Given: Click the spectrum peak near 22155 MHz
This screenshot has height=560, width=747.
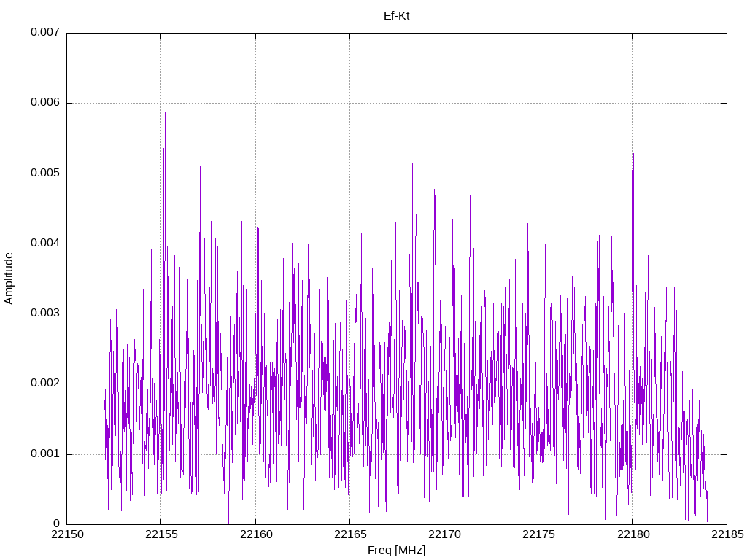Looking at the screenshot, I should pos(165,113).
